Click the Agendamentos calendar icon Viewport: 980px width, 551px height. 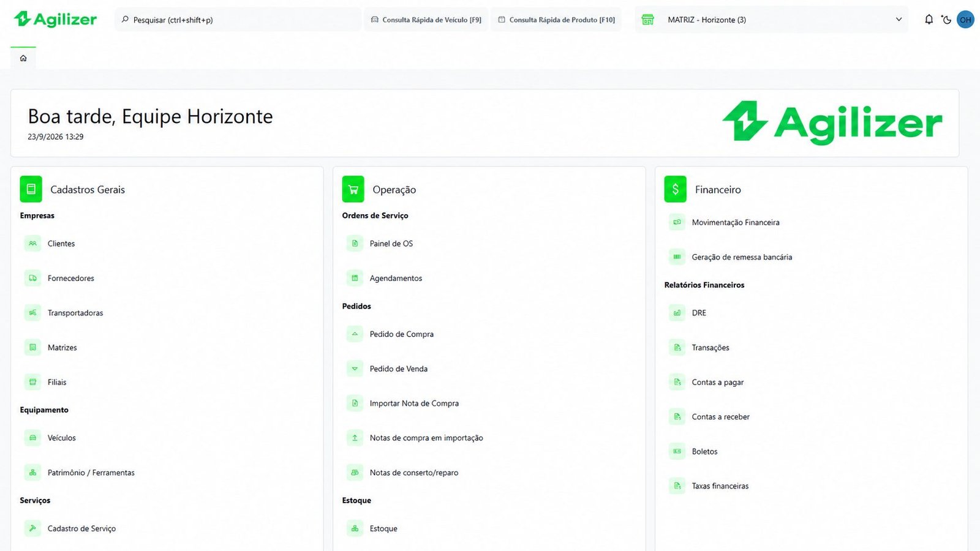click(x=355, y=278)
